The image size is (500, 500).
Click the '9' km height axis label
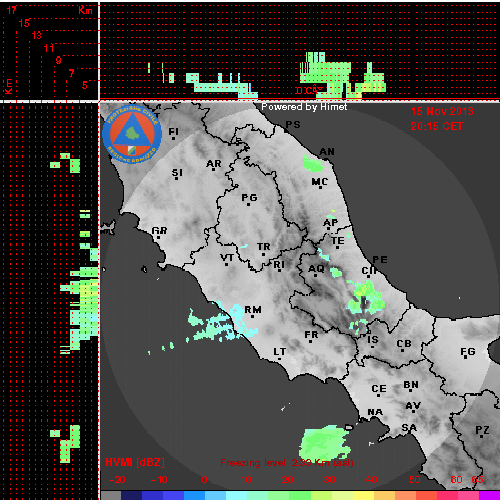pos(58,60)
